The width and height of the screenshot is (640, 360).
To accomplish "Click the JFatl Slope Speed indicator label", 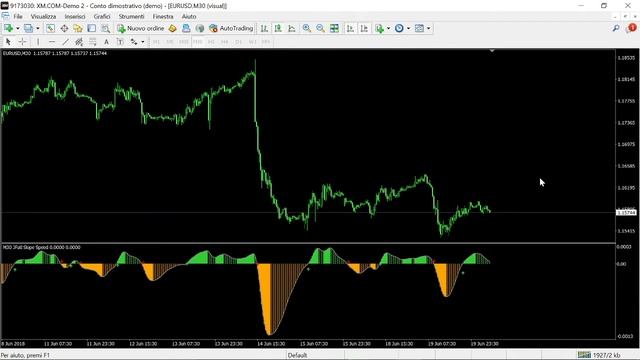I will tap(41, 247).
